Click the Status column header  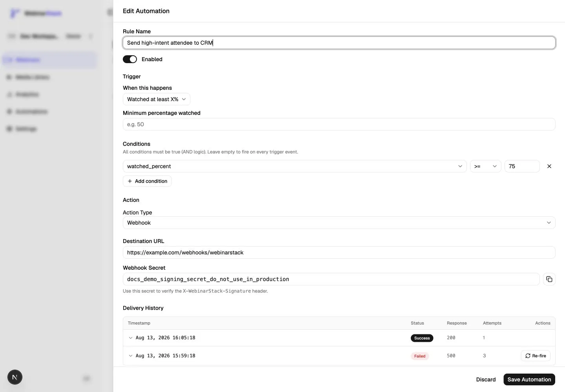tap(417, 323)
